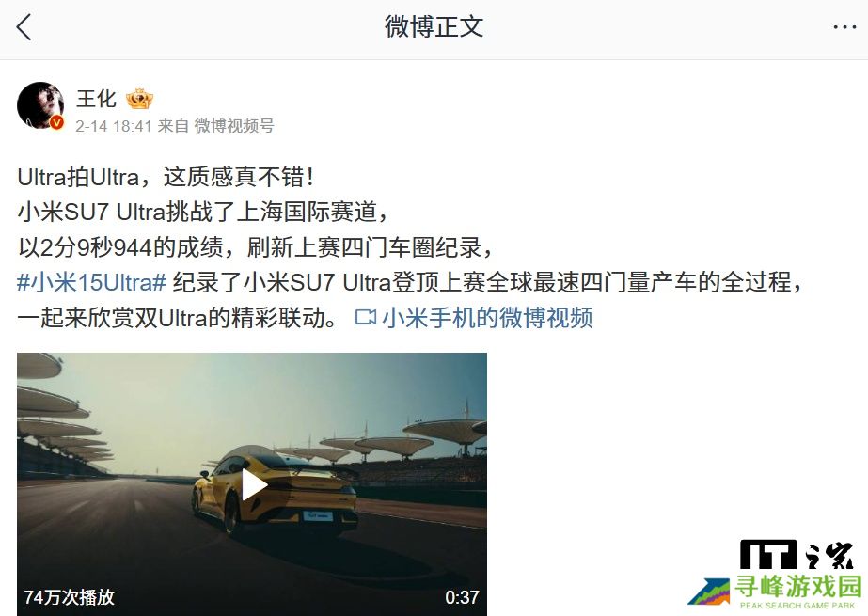
Task: Tap the 微博视频号 source label
Action: [233, 126]
